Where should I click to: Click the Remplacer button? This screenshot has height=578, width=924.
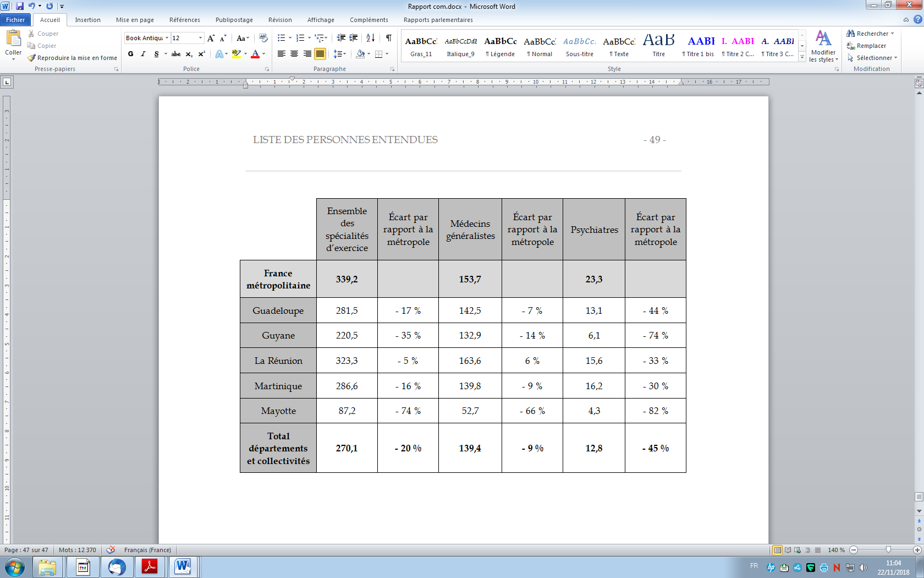867,46
